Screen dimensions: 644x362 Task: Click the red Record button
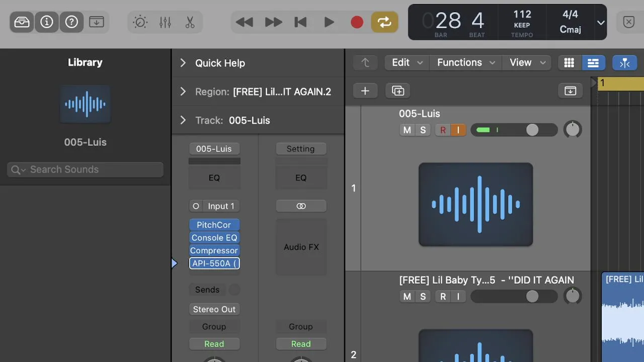357,22
